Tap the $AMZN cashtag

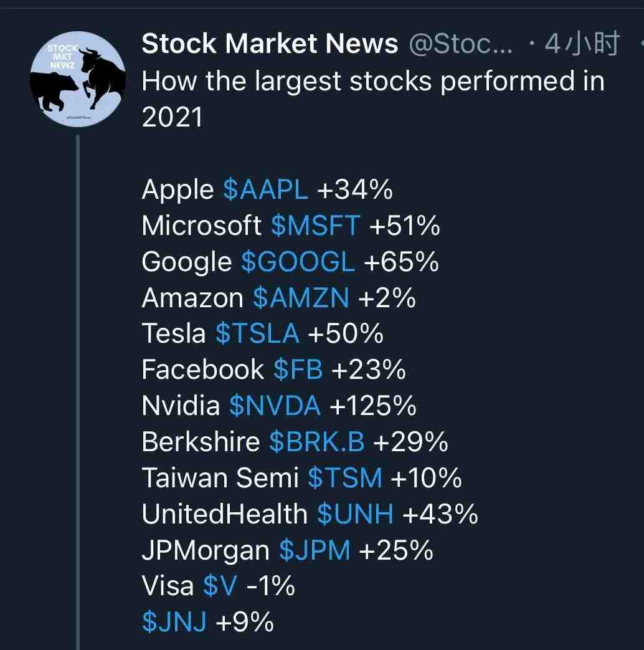tap(301, 298)
